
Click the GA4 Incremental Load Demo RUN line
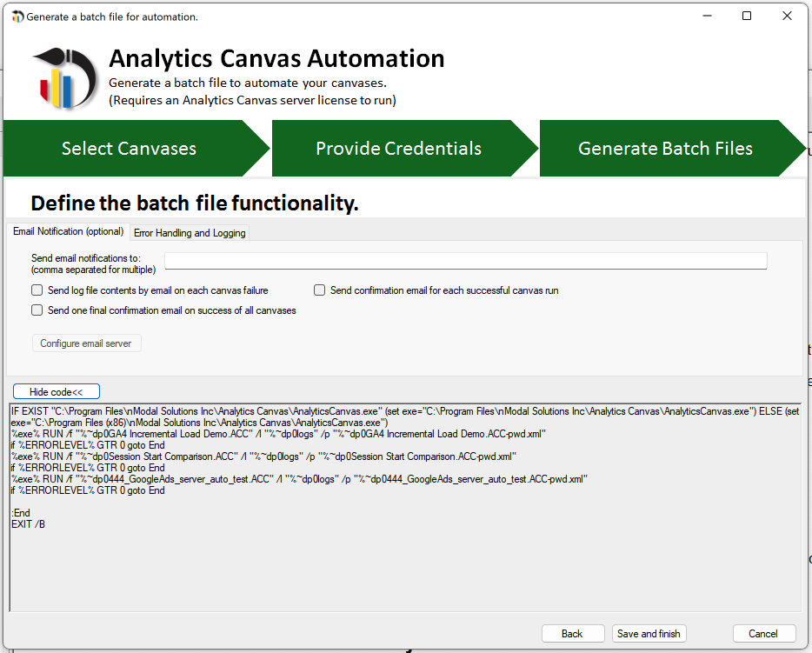(278, 434)
